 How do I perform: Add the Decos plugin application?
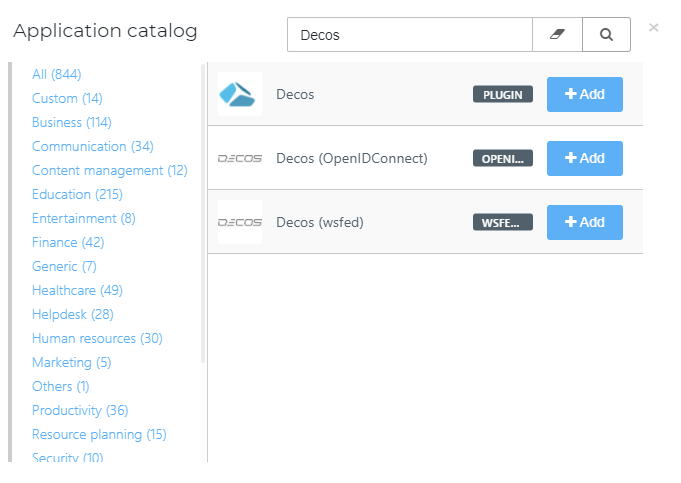[x=585, y=94]
